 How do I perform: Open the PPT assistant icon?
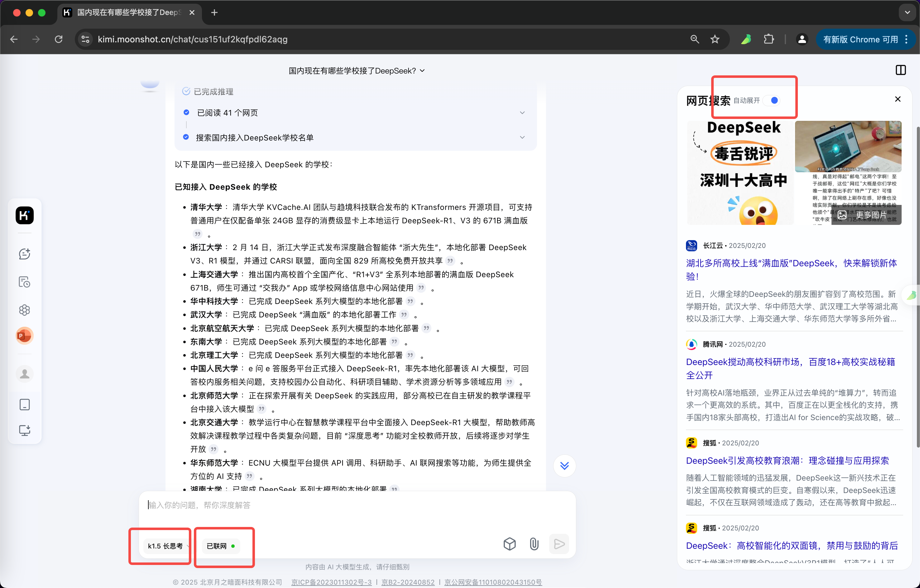24,336
